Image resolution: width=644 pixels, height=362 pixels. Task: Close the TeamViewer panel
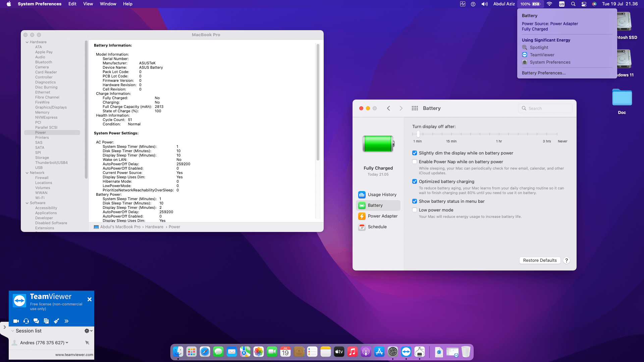click(x=90, y=299)
